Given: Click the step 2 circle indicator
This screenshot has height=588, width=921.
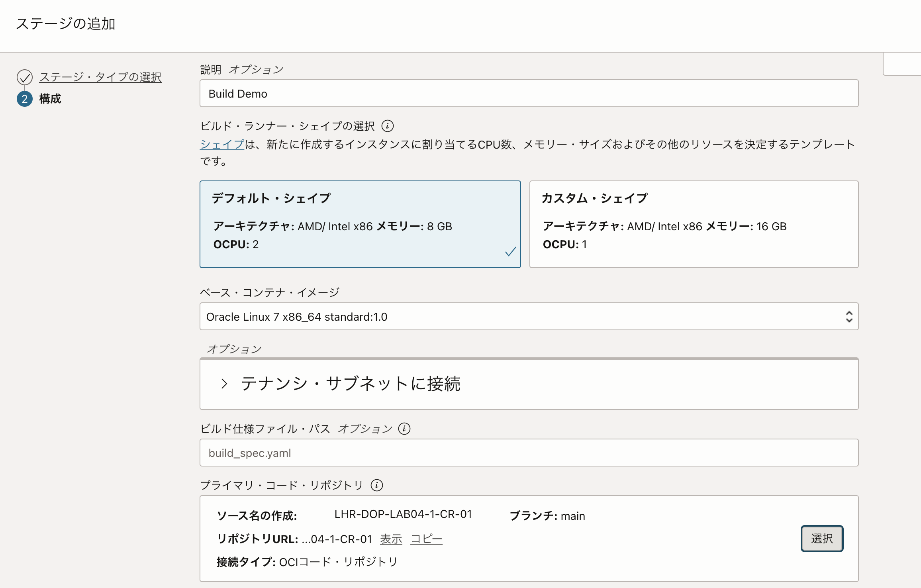Looking at the screenshot, I should pyautogui.click(x=25, y=99).
